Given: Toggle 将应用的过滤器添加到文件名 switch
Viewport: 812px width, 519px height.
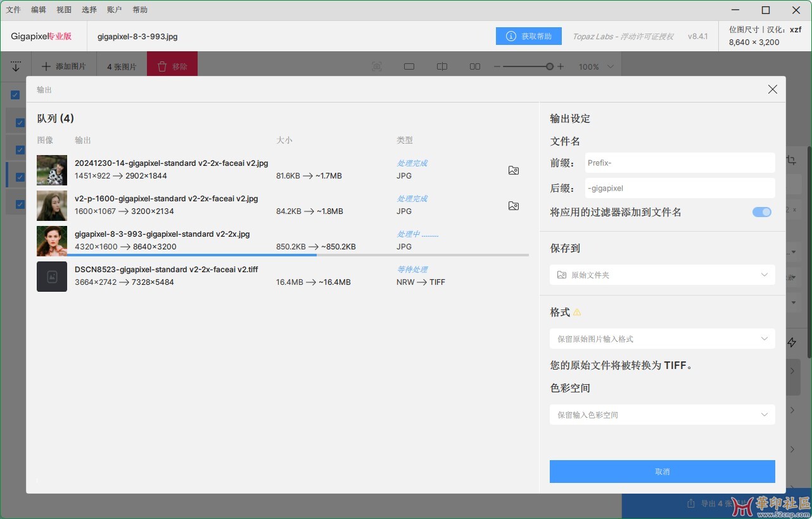Looking at the screenshot, I should tap(761, 212).
